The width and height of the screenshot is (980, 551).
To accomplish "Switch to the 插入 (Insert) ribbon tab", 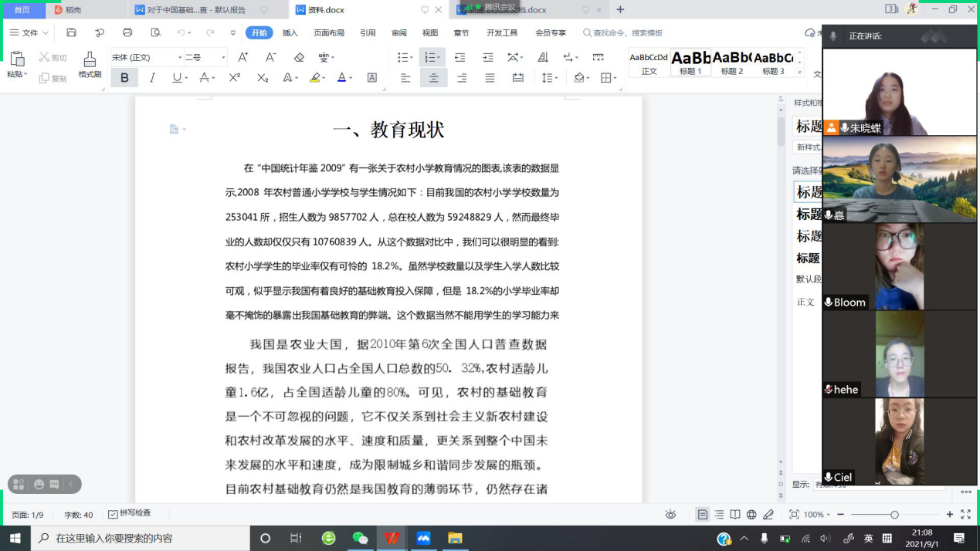I will [290, 32].
